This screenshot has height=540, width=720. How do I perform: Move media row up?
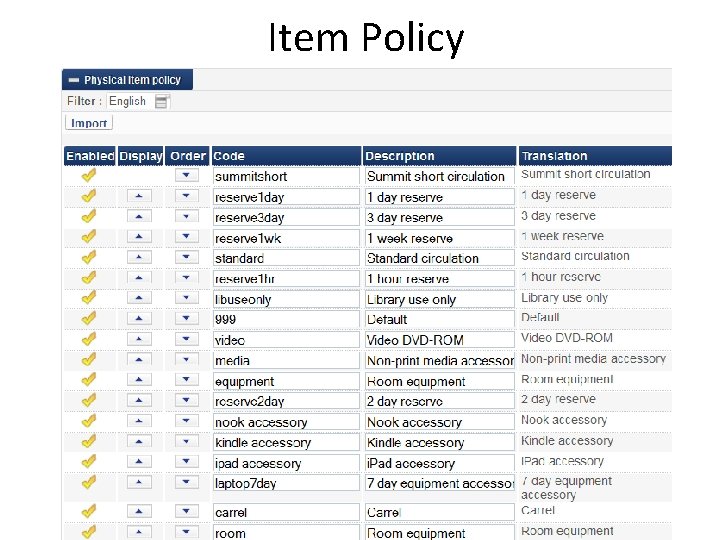pos(139,360)
